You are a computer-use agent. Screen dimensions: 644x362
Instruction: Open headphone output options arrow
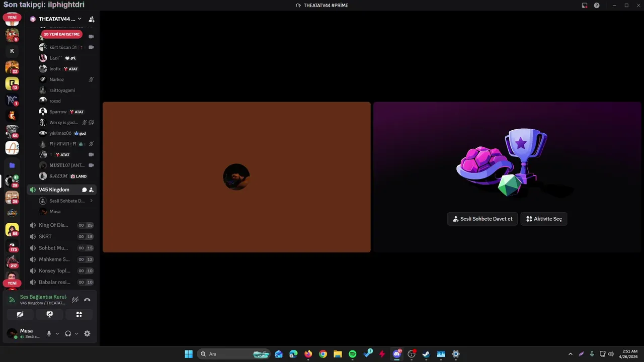click(76, 333)
